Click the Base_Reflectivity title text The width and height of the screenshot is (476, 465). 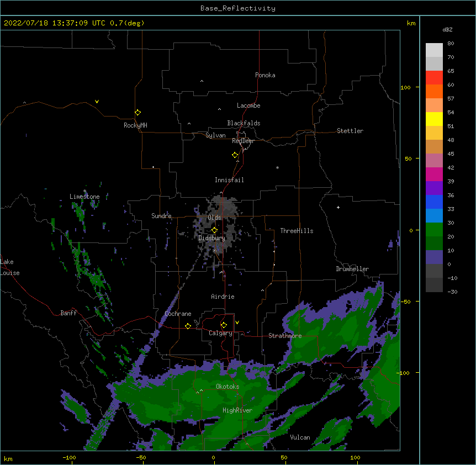click(238, 8)
